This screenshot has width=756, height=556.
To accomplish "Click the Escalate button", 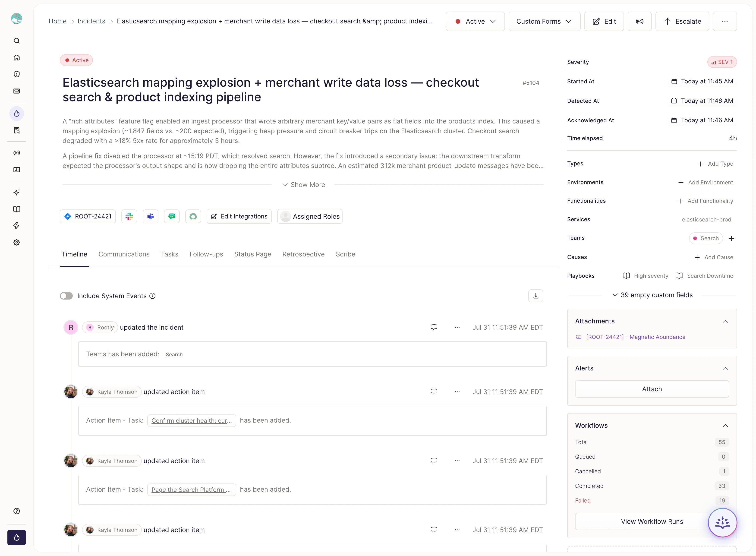I will point(682,21).
